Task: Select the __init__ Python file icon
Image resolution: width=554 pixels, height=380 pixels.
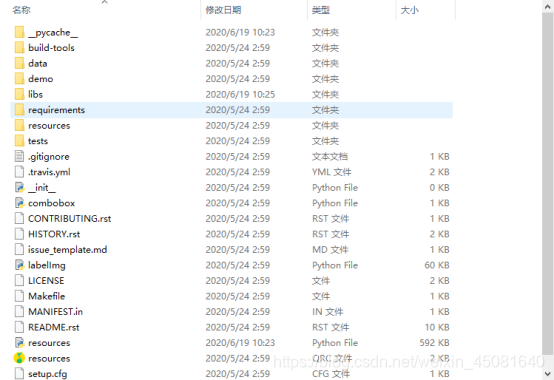Action: coord(19,188)
